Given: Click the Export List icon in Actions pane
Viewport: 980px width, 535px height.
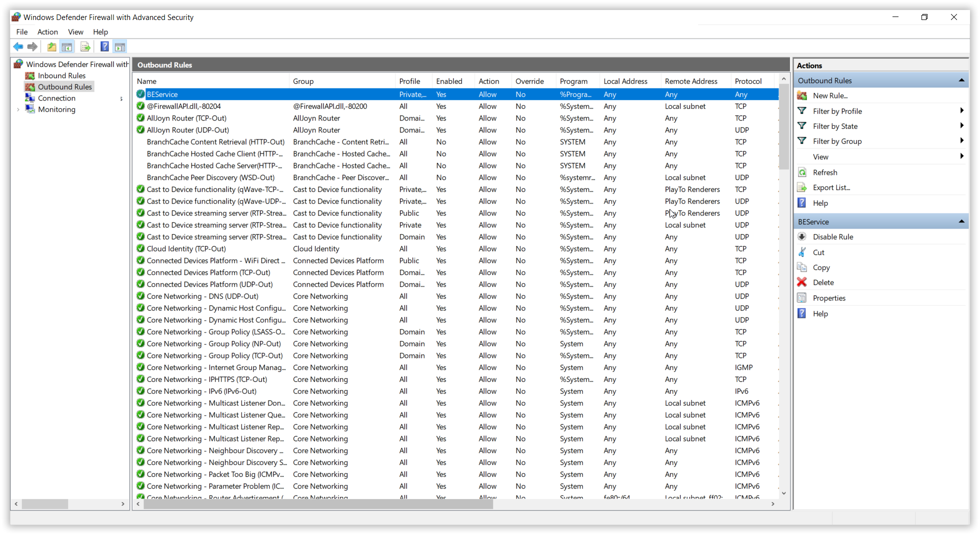Looking at the screenshot, I should tap(802, 187).
